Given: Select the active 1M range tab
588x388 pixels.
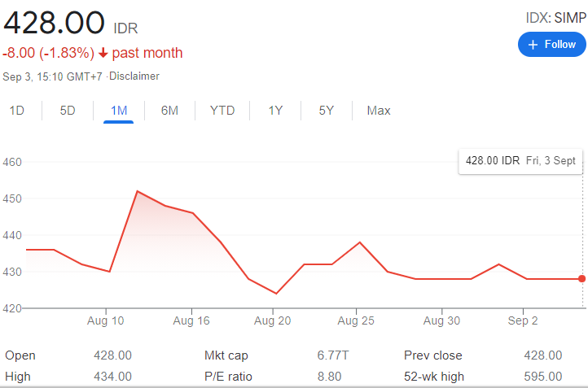Looking at the screenshot, I should pos(119,111).
